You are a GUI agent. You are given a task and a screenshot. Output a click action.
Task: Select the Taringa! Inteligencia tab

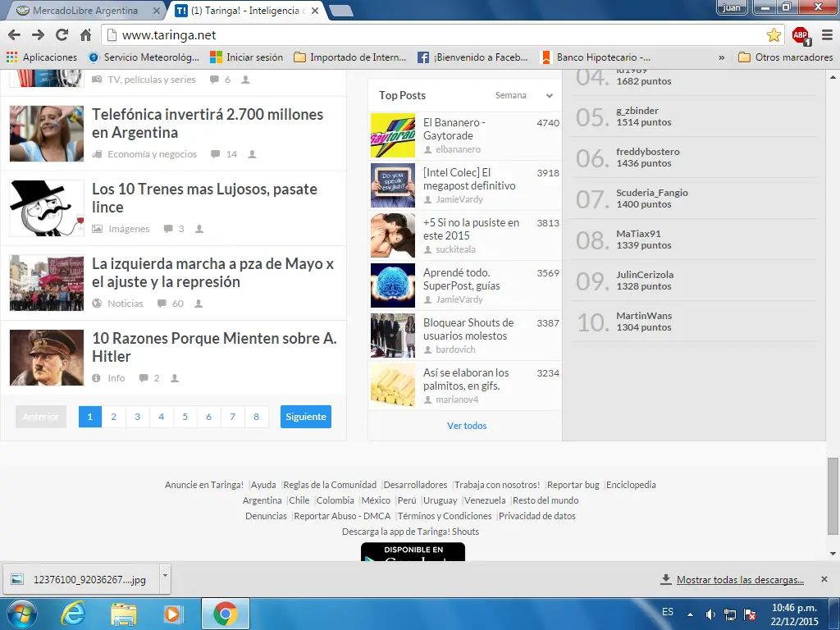(x=244, y=10)
